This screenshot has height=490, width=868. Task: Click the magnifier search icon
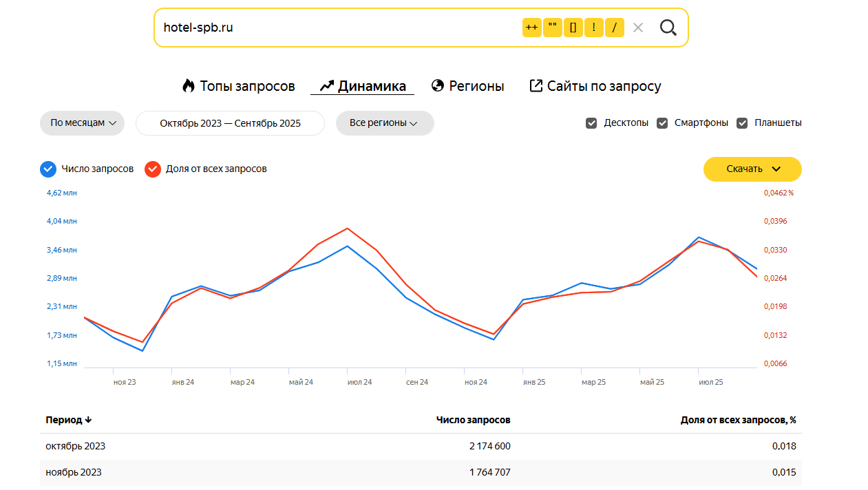click(x=668, y=28)
